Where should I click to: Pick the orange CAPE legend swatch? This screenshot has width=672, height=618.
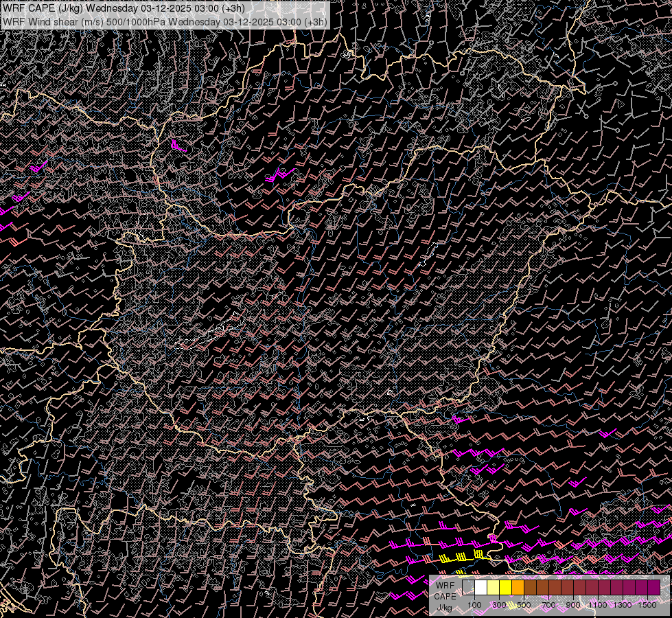[x=518, y=587]
